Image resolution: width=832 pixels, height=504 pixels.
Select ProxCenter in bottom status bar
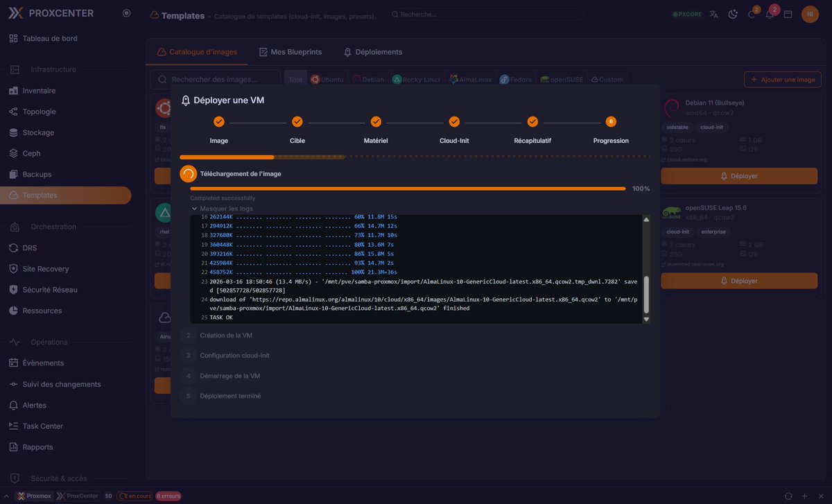point(78,496)
